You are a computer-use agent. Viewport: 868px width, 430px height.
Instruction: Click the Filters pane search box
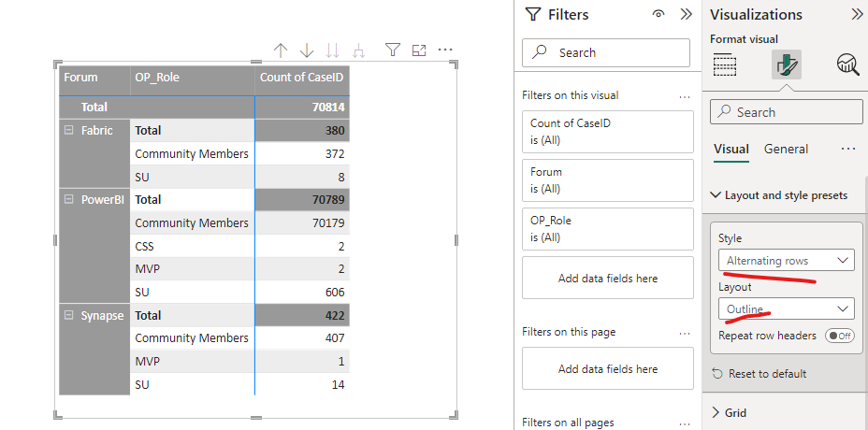click(x=606, y=52)
